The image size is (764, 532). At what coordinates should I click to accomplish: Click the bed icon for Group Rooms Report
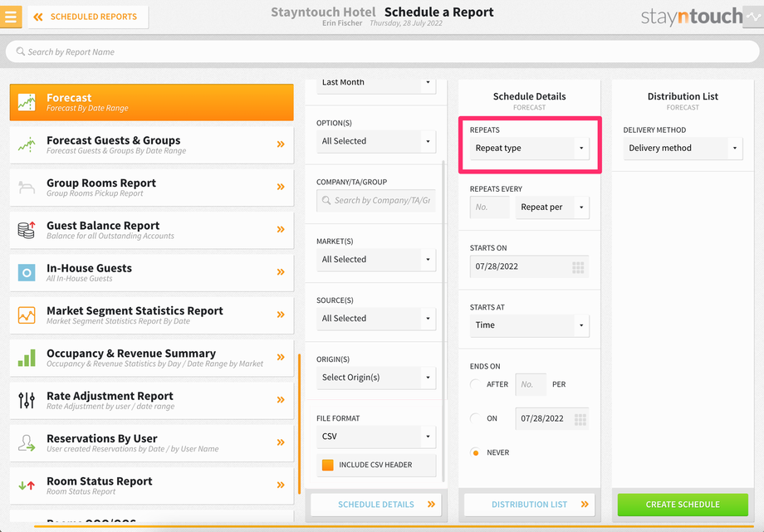tap(27, 187)
